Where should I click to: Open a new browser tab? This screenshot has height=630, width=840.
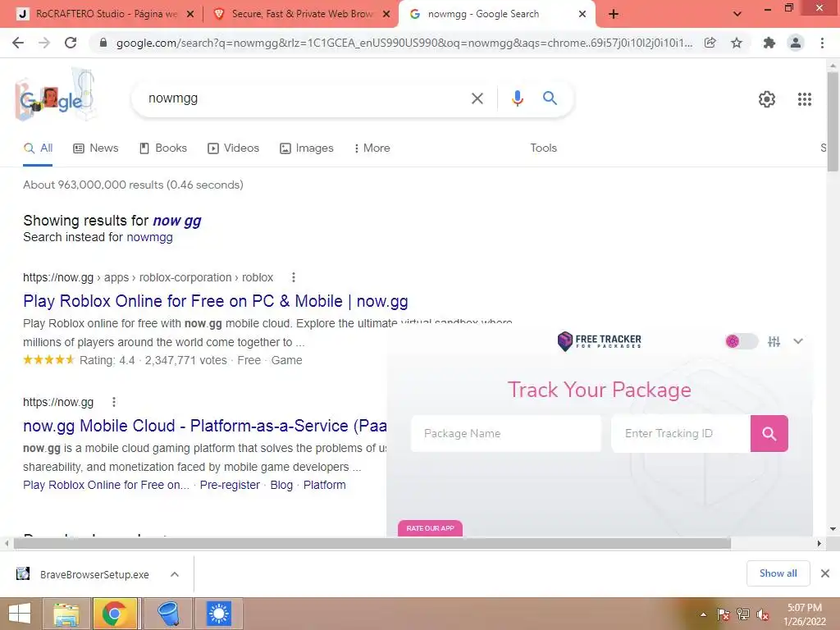tap(614, 14)
